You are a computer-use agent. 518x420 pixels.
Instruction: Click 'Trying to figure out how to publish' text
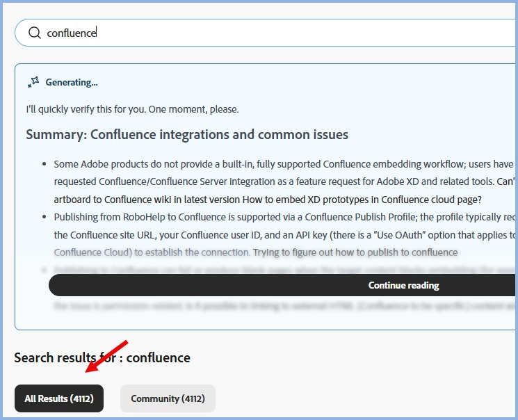point(355,252)
